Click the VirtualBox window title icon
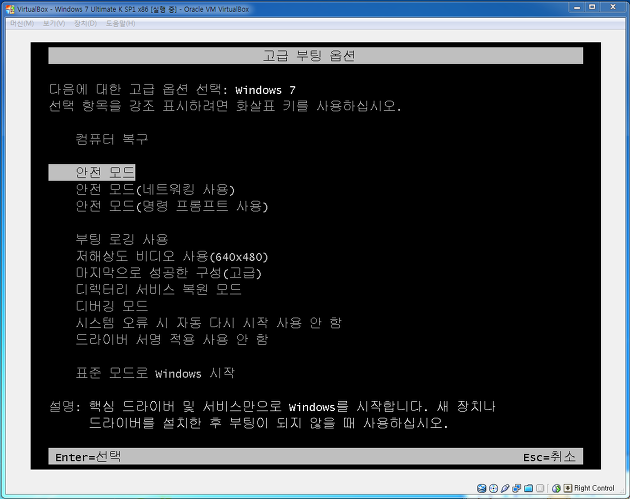The height and width of the screenshot is (499, 630). (10, 9)
